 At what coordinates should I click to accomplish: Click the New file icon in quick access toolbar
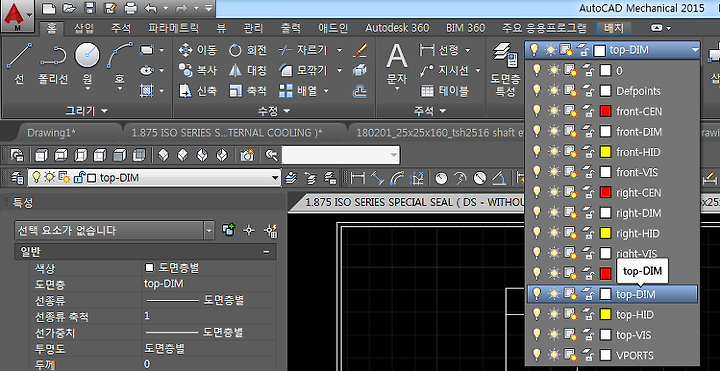pos(49,8)
